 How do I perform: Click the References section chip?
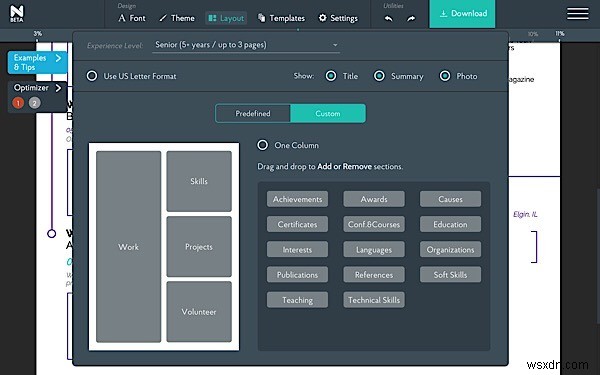click(374, 275)
